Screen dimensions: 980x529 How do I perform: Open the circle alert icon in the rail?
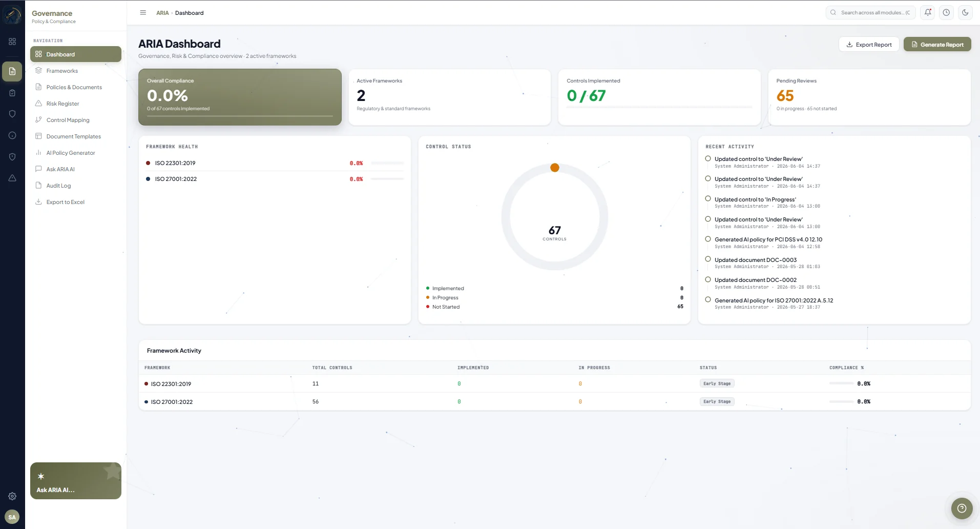tap(12, 135)
